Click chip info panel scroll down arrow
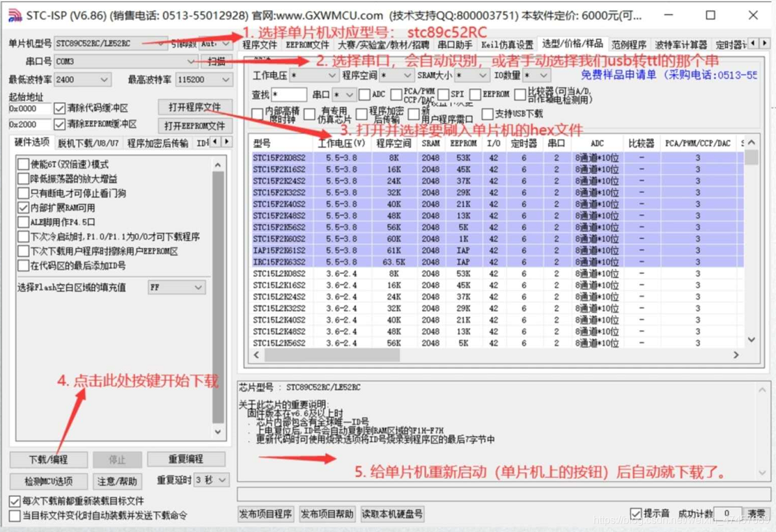 (x=762, y=473)
